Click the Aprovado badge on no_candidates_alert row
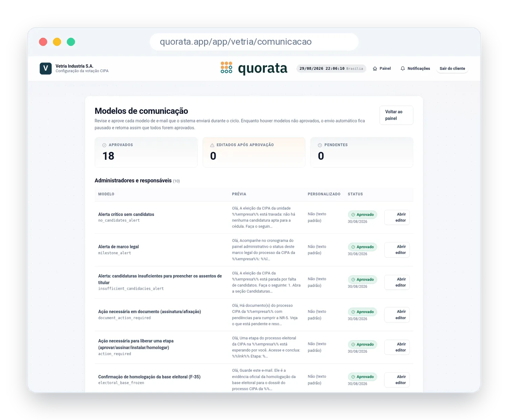Viewport: 508px width, 420px height. 362,215
